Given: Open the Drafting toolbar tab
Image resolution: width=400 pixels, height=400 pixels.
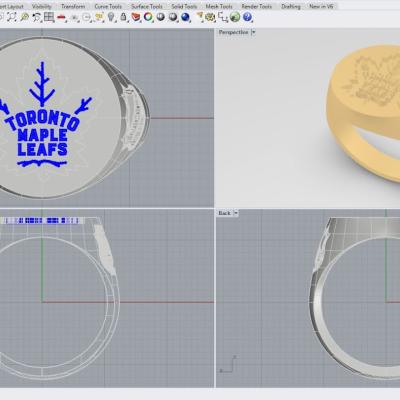Looking at the screenshot, I should [x=291, y=6].
